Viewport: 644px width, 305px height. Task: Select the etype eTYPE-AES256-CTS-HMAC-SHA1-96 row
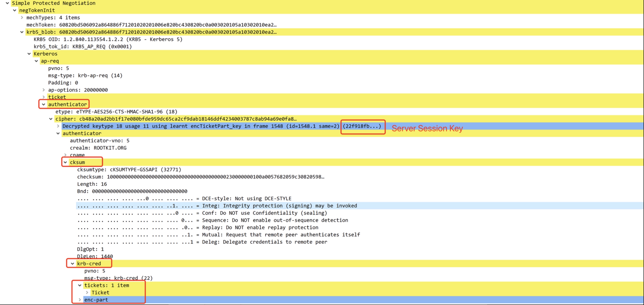(x=116, y=112)
